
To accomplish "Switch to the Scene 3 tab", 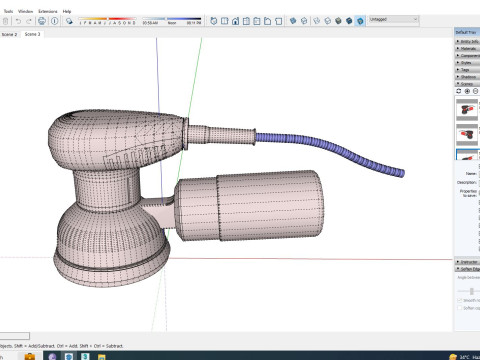I will click(x=32, y=34).
